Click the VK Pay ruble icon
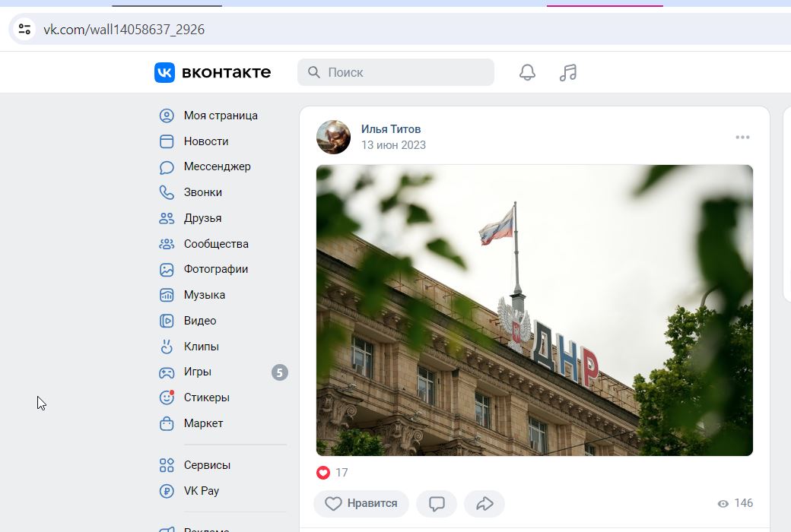The image size is (791, 532). (167, 491)
